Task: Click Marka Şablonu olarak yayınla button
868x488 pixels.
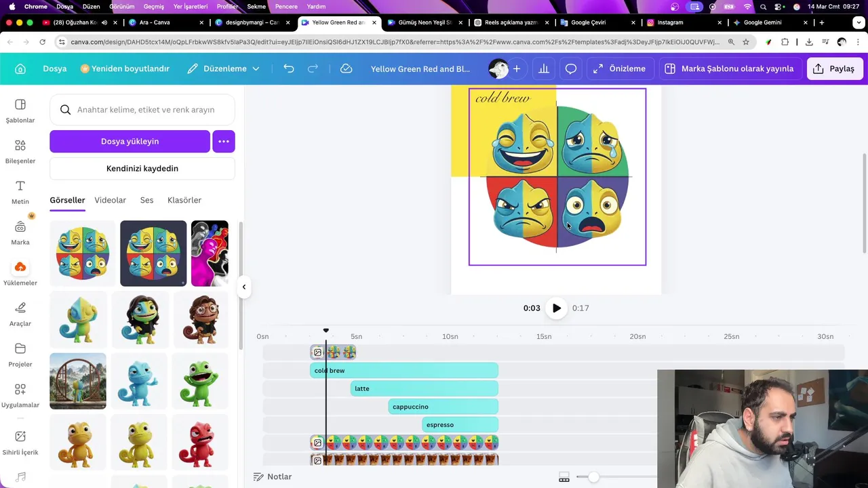Action: pyautogui.click(x=729, y=68)
